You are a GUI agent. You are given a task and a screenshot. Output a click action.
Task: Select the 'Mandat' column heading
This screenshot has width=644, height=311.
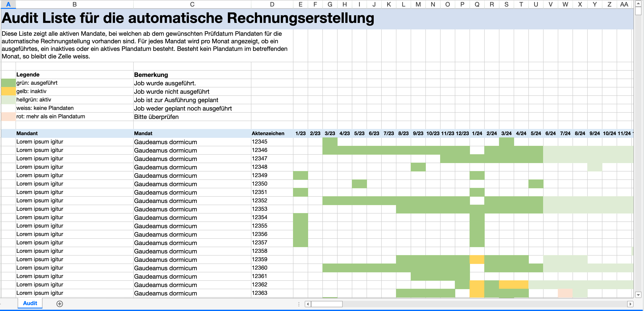click(x=192, y=133)
